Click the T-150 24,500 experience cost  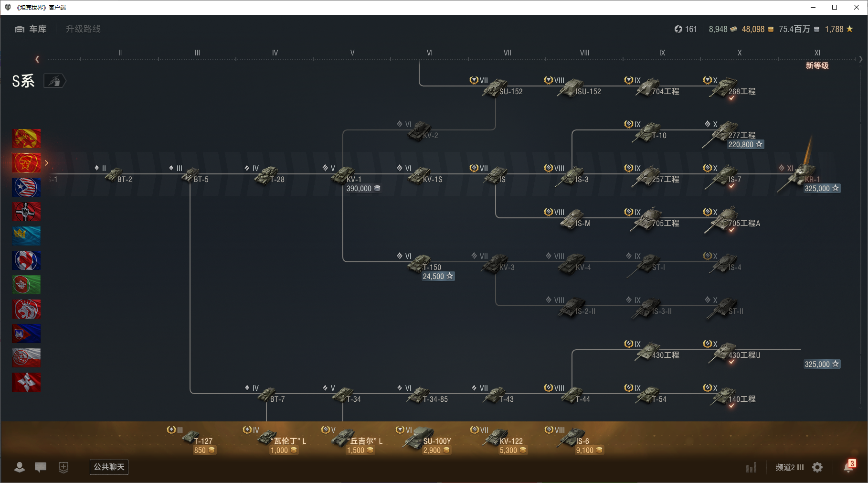[438, 276]
